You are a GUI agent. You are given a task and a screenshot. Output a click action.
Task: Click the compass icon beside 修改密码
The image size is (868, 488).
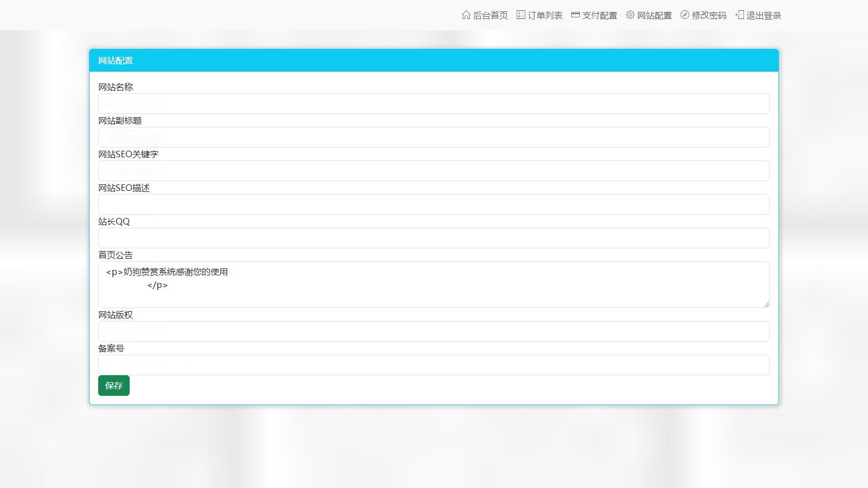coord(685,15)
